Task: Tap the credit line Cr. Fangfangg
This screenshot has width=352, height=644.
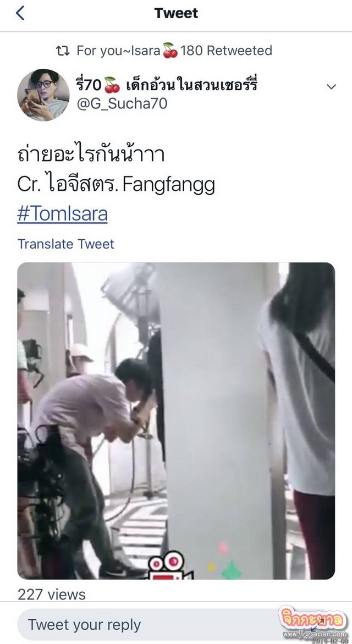Action: [116, 185]
